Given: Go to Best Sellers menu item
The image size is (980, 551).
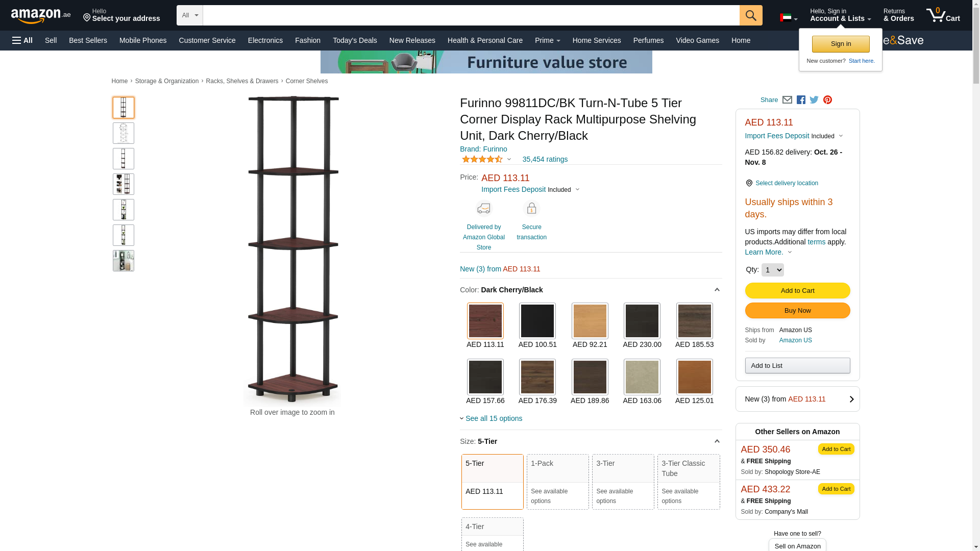Looking at the screenshot, I should tap(88, 40).
